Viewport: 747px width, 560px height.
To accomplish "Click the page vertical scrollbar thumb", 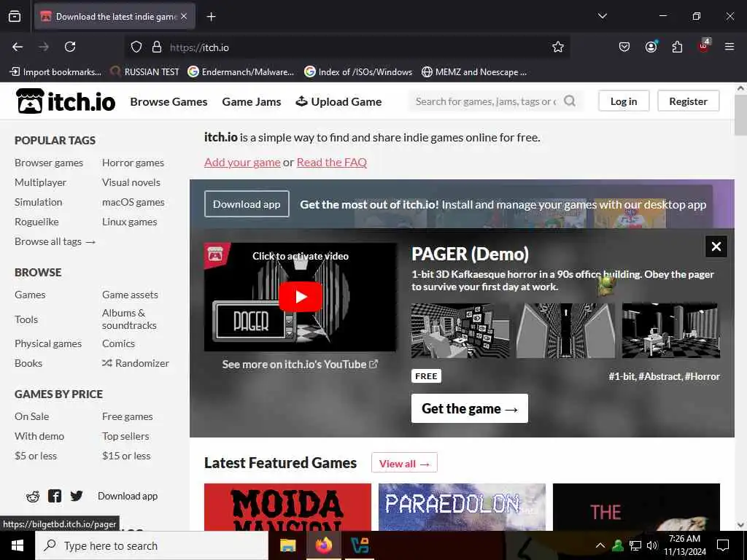I will pyautogui.click(x=740, y=114).
